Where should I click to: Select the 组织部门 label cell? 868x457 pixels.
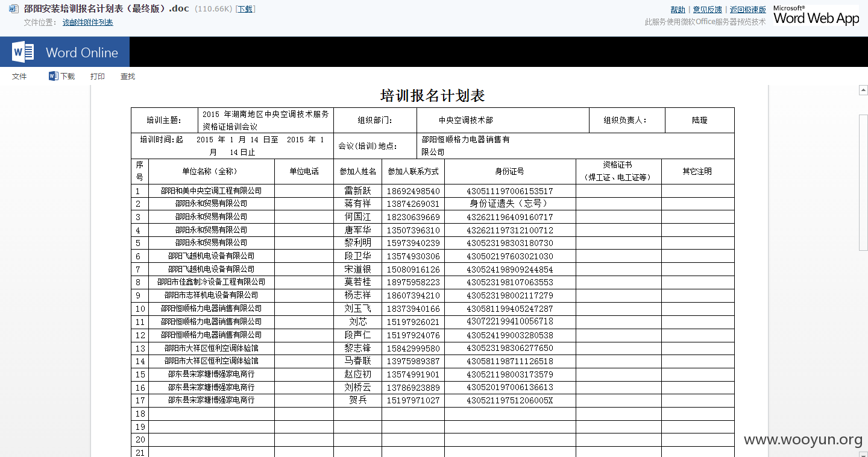point(375,120)
